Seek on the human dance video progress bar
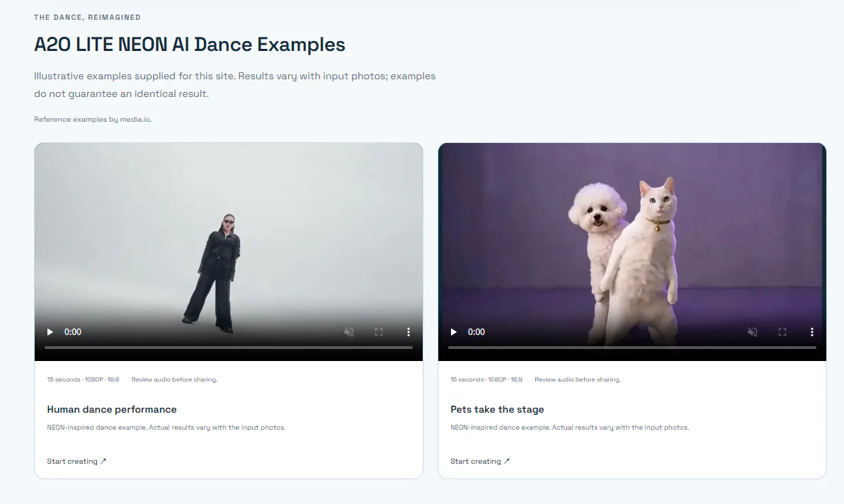Image resolution: width=844 pixels, height=504 pixels. [229, 348]
